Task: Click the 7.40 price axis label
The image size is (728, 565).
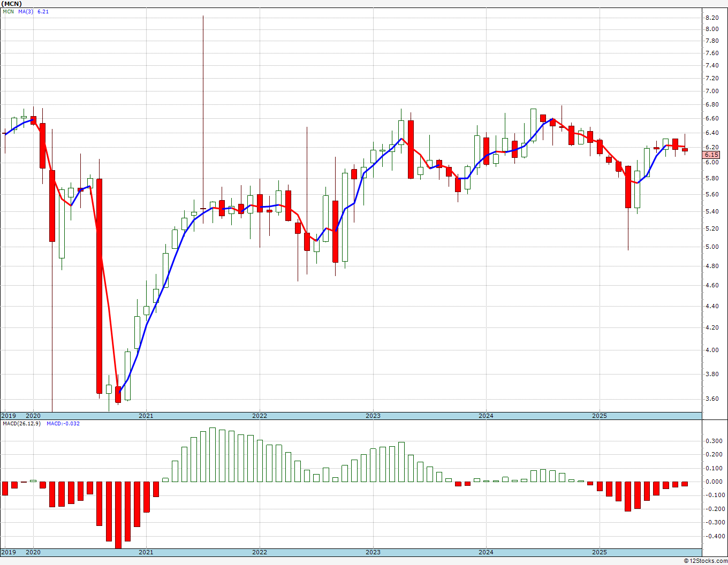Action: pyautogui.click(x=712, y=65)
